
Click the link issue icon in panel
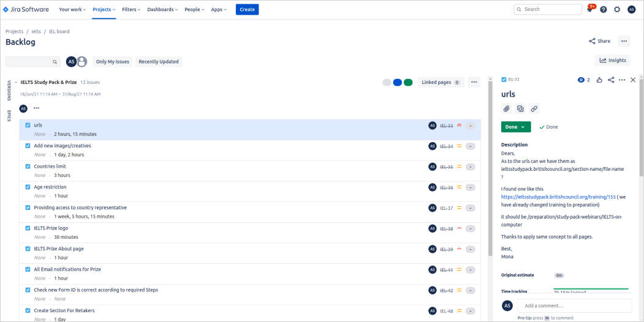pyautogui.click(x=534, y=109)
